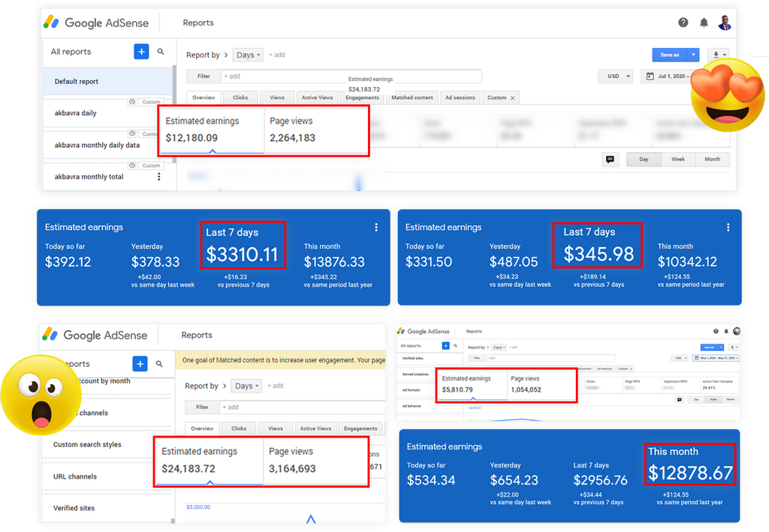Select the Matched content tab beside Ad sessions
Viewport: 769px width, 532px height.
pyautogui.click(x=412, y=98)
